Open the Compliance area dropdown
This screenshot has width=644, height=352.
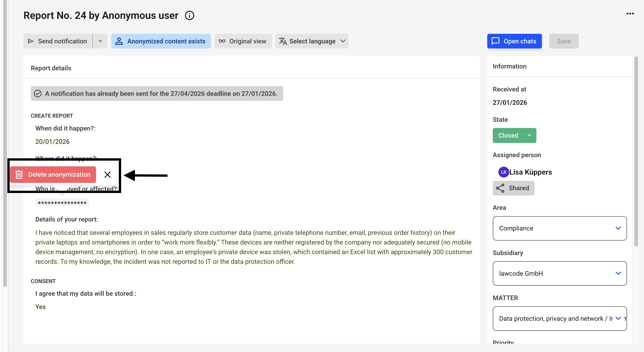[x=559, y=228]
